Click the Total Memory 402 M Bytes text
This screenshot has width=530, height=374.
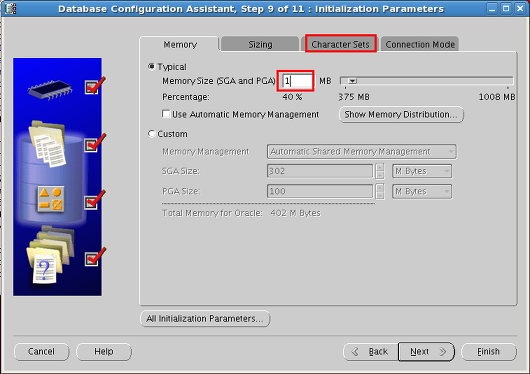coord(241,213)
